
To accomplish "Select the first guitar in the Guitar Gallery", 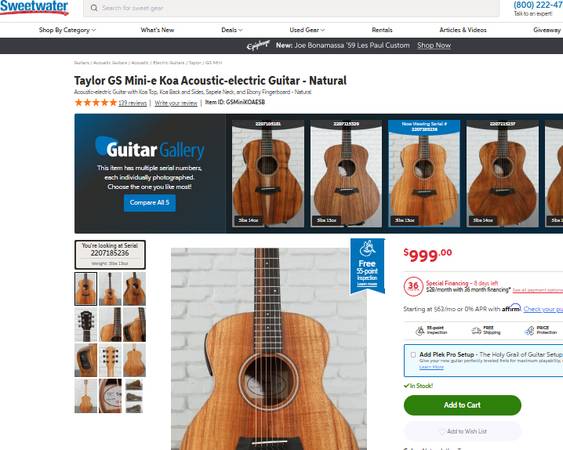I will click(268, 173).
